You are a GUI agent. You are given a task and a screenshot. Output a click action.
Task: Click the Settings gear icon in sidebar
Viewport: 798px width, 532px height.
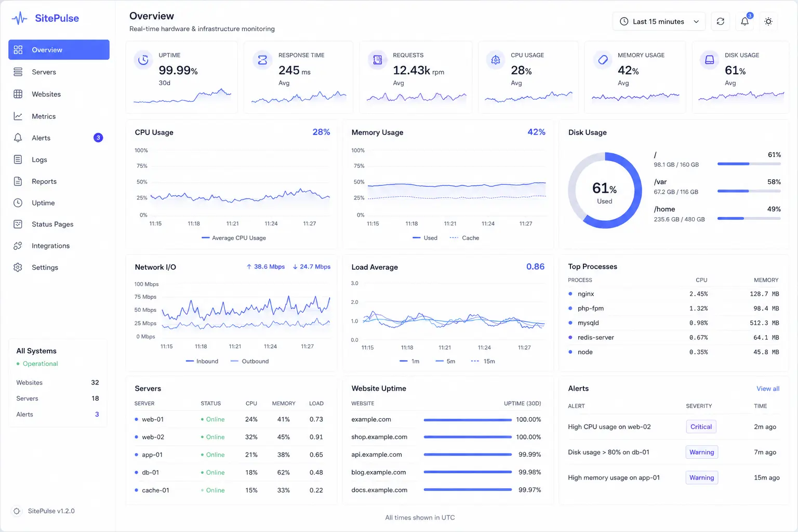(x=18, y=267)
